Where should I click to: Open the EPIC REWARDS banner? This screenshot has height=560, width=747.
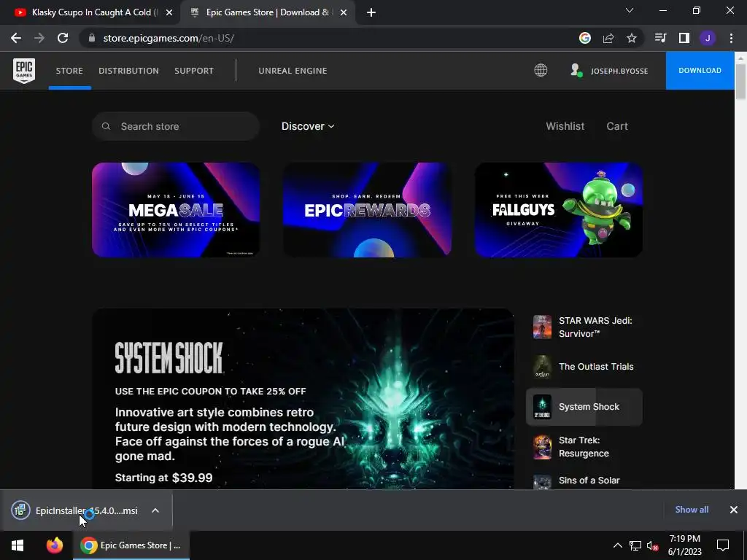coord(368,210)
